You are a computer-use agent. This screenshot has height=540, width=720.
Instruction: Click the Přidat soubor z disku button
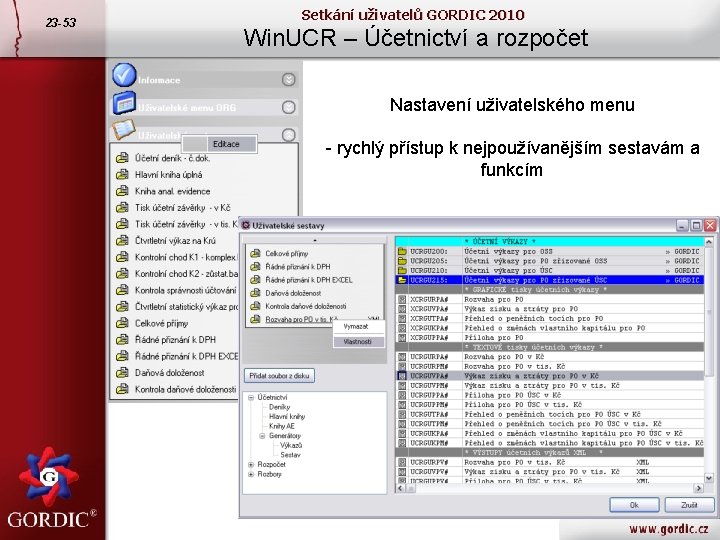pyautogui.click(x=279, y=376)
